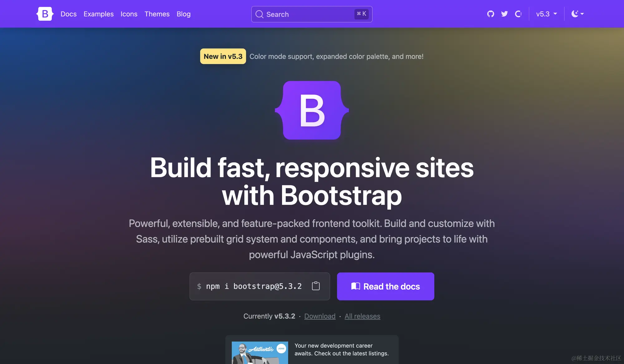Open the Themes nav link

point(157,14)
